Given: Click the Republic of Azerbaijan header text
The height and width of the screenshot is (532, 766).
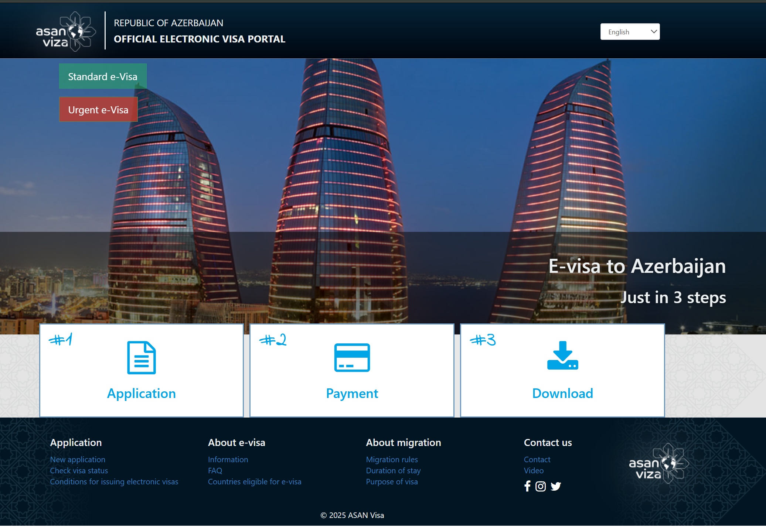Looking at the screenshot, I should tap(168, 23).
